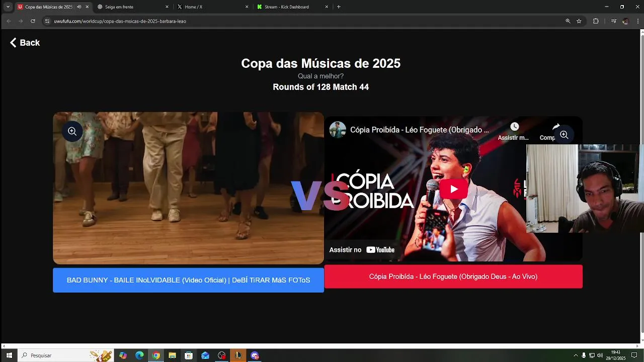This screenshot has width=644, height=362.
Task: Open a new browser tab with plus button
Action: click(339, 7)
